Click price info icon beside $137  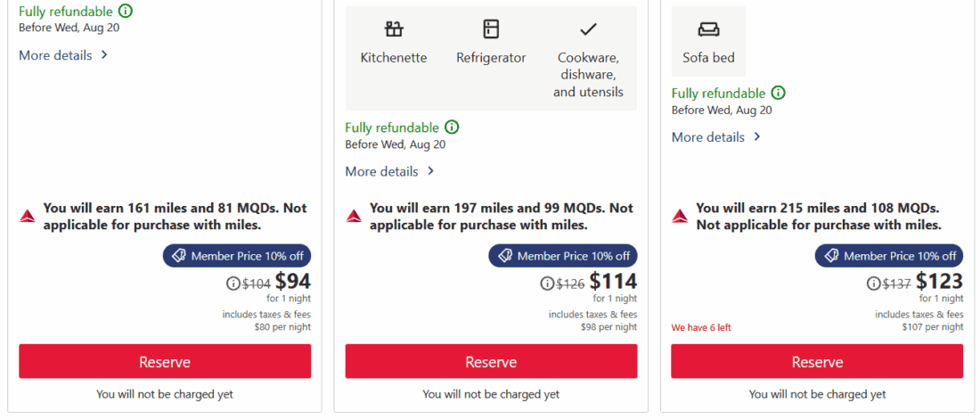[873, 284]
